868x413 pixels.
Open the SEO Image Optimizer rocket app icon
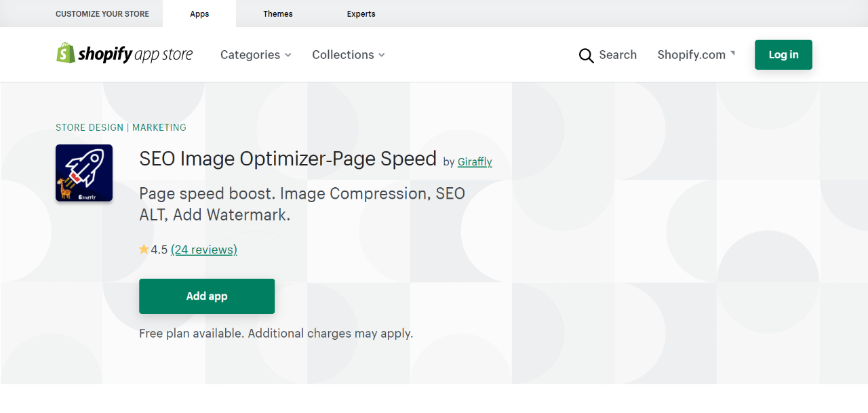84,173
